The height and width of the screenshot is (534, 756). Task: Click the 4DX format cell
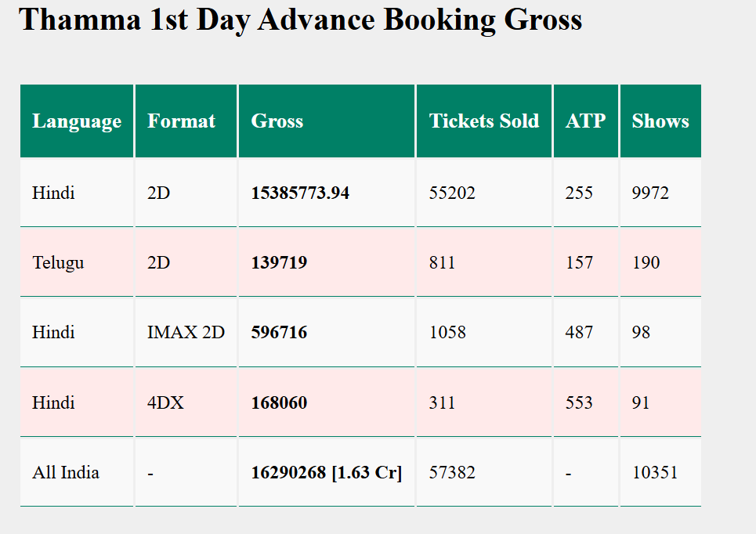(166, 402)
